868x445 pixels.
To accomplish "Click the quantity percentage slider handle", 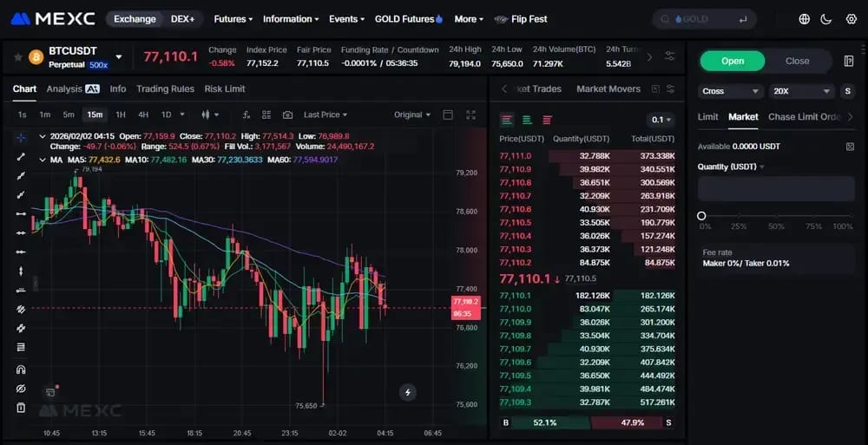I will click(x=701, y=216).
